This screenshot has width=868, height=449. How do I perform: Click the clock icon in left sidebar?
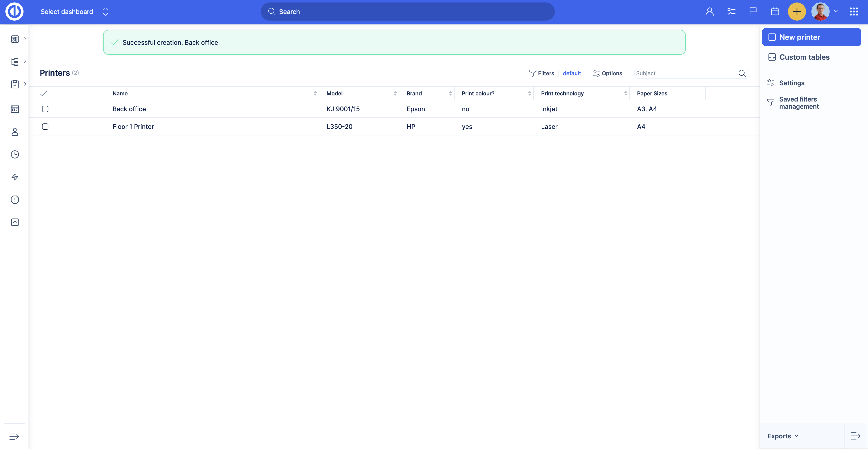(15, 154)
